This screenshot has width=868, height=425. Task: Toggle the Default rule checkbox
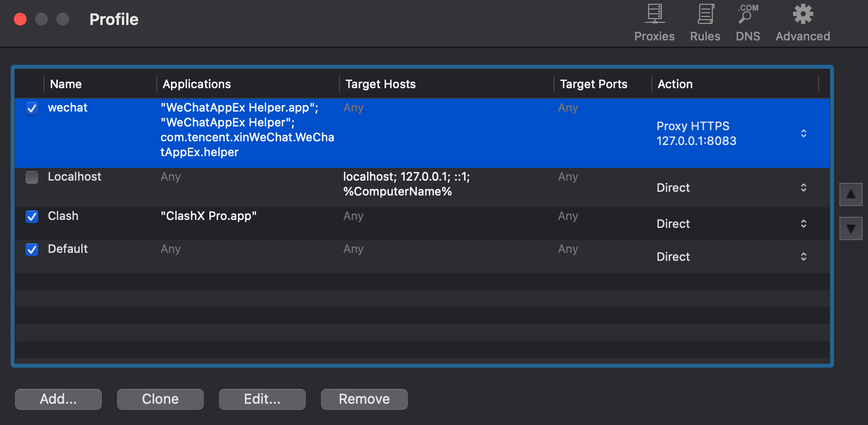32,250
